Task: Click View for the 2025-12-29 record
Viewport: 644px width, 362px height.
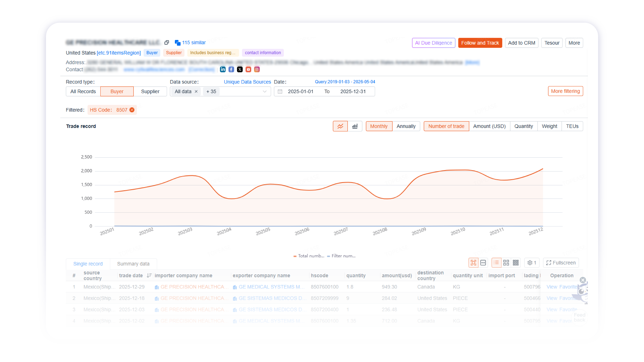Action: [552, 287]
